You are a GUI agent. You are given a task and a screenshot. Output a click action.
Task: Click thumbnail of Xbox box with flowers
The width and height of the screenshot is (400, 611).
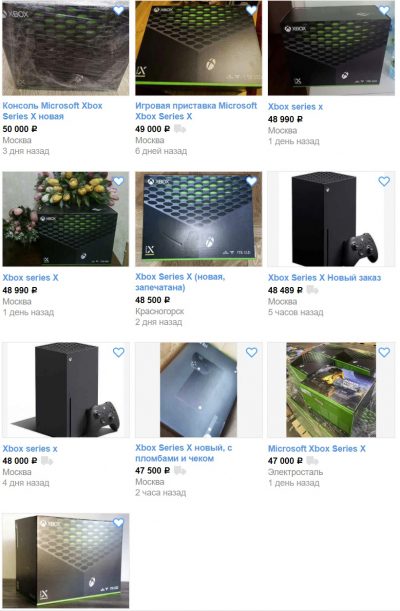click(x=65, y=219)
